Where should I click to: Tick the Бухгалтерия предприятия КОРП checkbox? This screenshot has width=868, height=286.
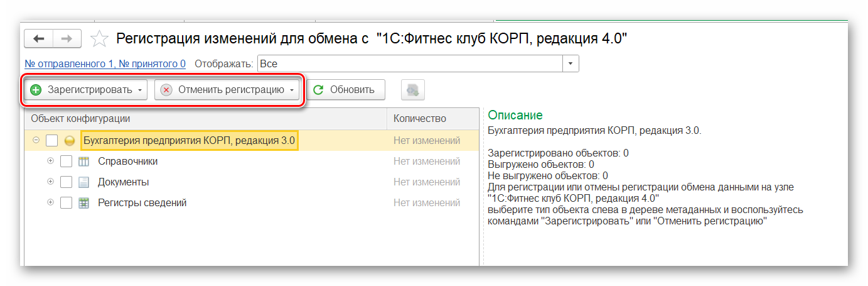52,141
